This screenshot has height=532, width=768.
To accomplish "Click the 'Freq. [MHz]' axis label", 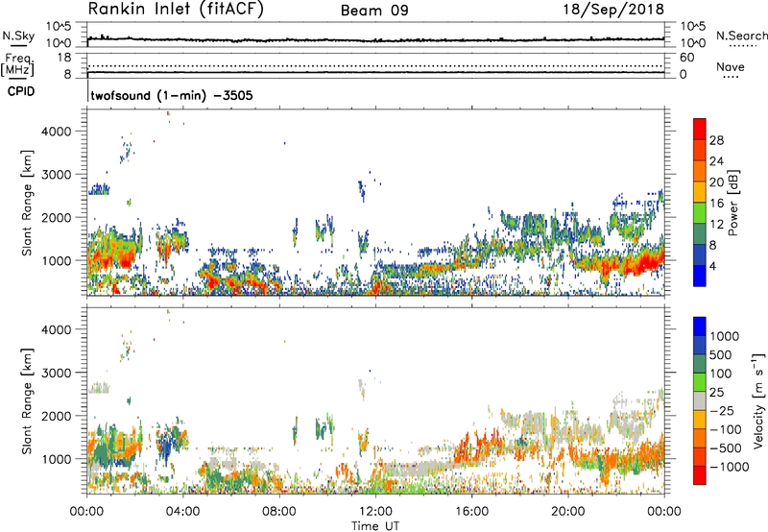I will 18,64.
